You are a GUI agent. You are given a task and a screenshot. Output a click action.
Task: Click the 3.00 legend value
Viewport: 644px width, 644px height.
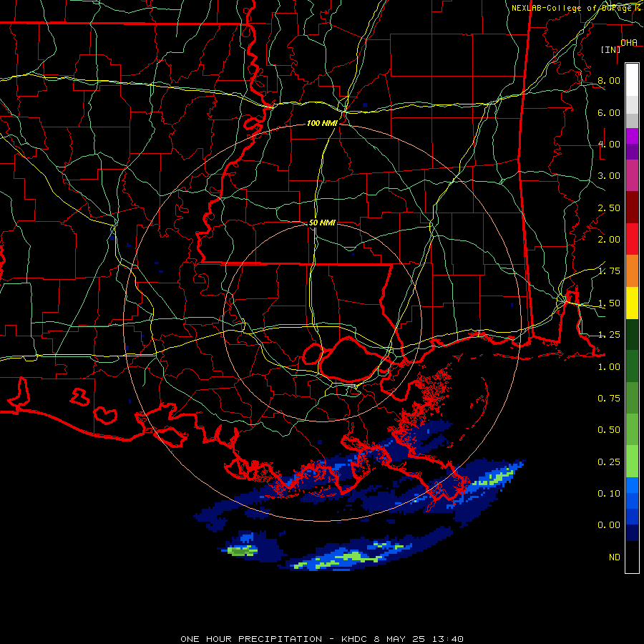coord(609,176)
